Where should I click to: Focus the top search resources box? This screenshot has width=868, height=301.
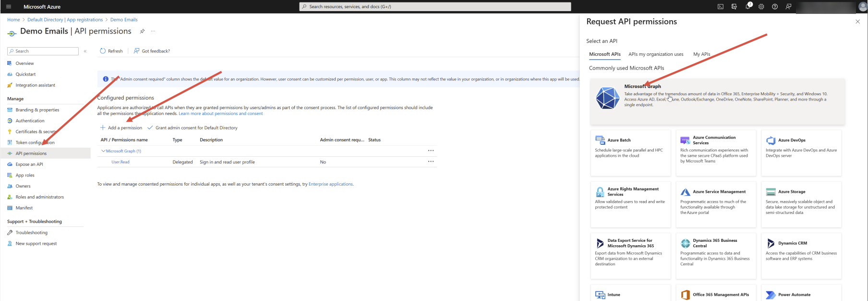pyautogui.click(x=435, y=7)
